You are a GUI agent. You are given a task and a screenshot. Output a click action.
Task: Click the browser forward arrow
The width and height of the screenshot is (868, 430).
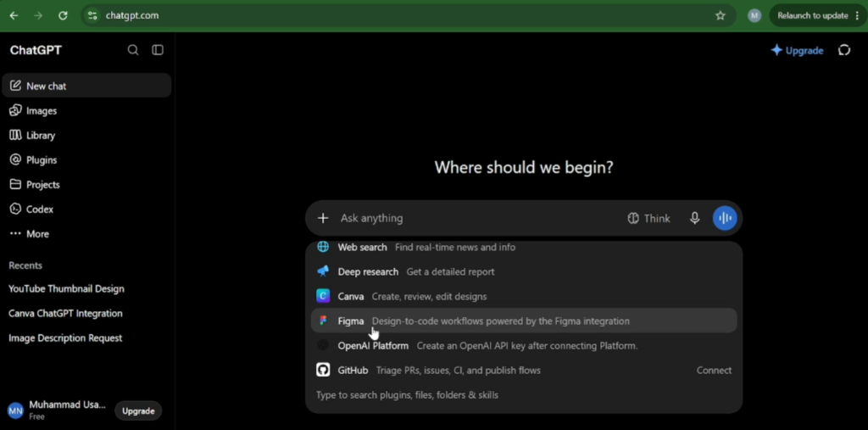click(x=38, y=15)
